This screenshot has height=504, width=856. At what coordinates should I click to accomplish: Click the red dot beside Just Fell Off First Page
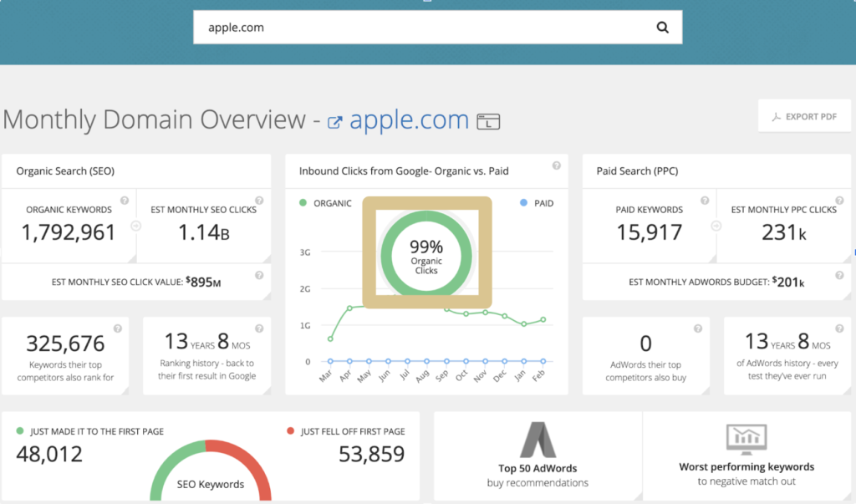click(x=290, y=431)
